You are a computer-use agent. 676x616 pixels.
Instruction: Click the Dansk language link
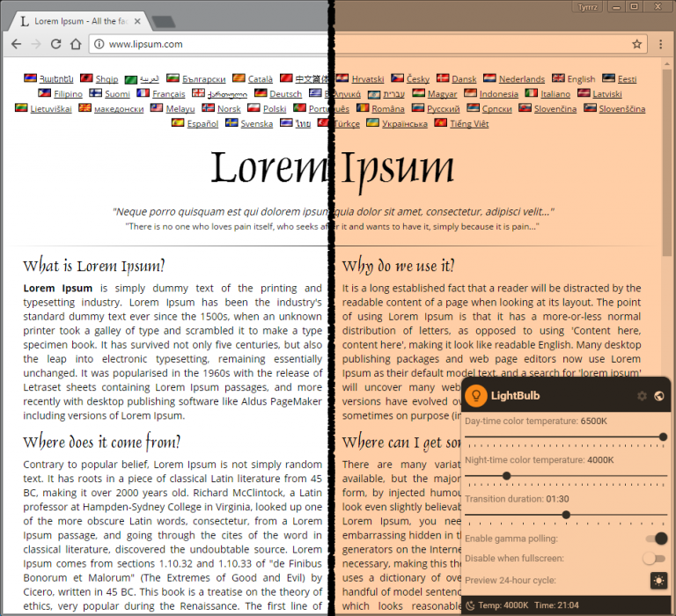tap(464, 79)
